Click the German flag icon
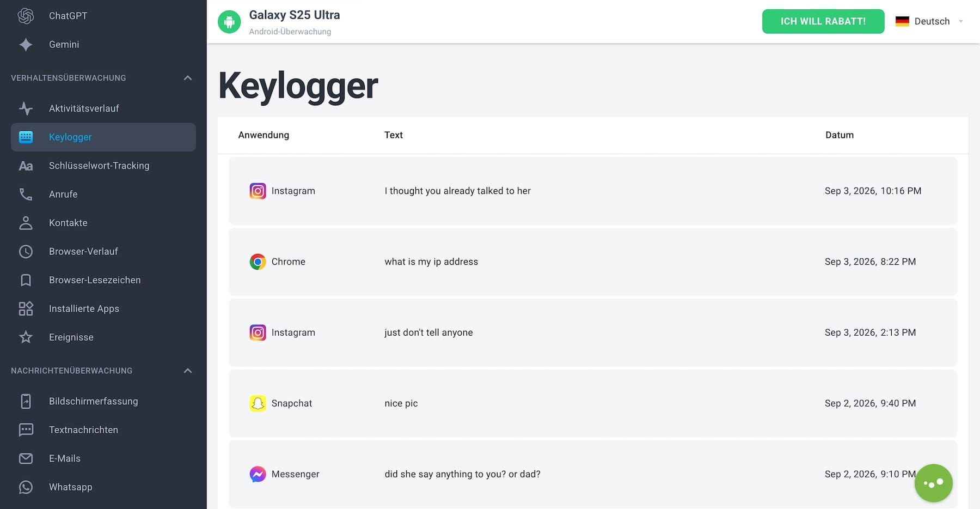This screenshot has width=980, height=509. pyautogui.click(x=902, y=22)
